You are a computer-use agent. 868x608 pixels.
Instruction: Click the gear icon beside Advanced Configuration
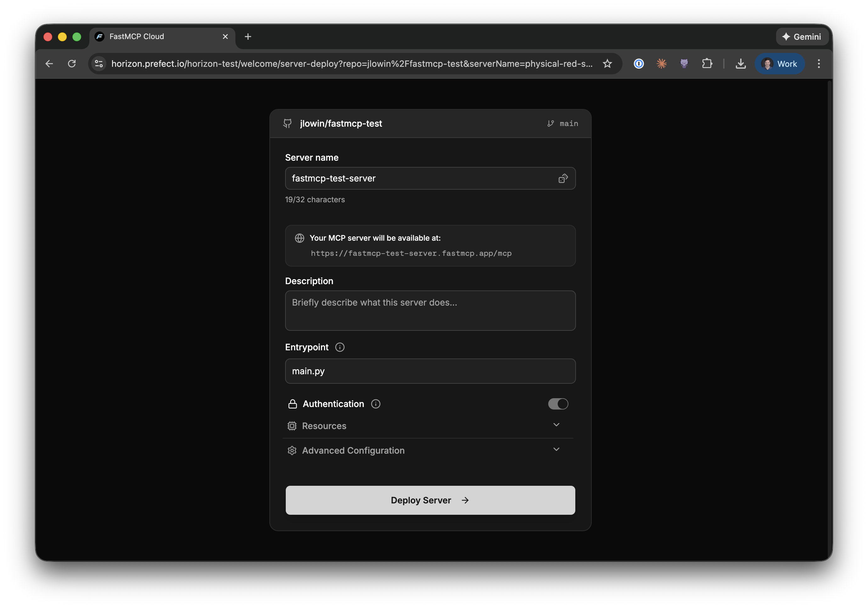[x=291, y=450]
